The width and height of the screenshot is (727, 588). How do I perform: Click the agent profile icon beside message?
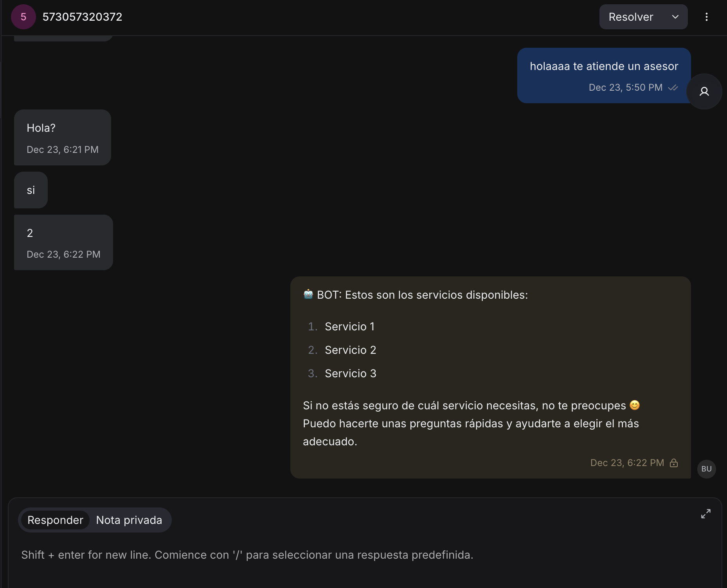pyautogui.click(x=704, y=91)
